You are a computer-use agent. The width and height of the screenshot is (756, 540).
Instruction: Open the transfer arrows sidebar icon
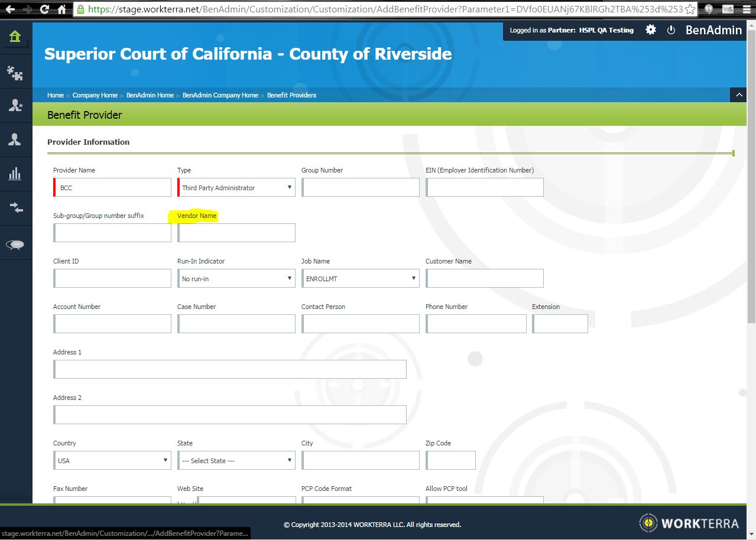click(x=16, y=207)
